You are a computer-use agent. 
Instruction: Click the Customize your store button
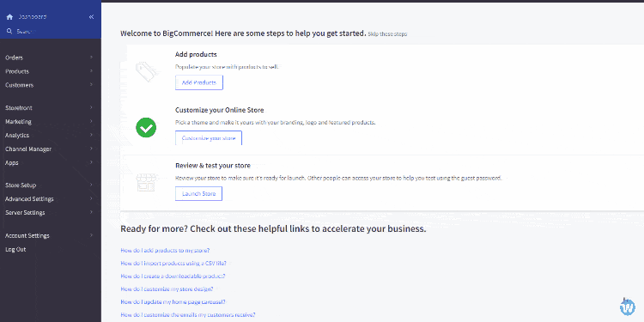tap(209, 138)
